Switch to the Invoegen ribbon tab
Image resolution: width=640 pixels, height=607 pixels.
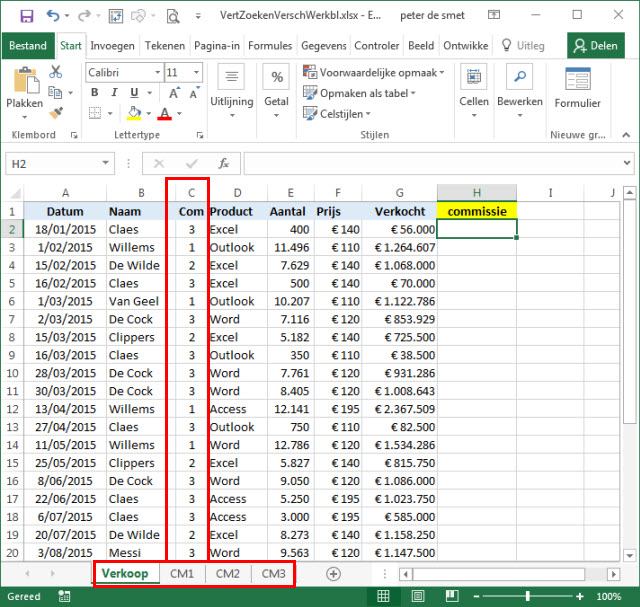pos(112,45)
